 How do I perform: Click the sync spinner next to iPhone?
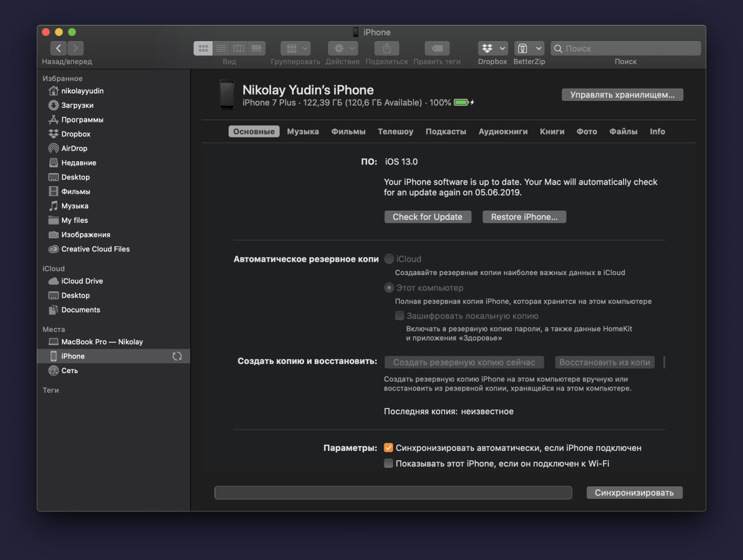pos(177,356)
